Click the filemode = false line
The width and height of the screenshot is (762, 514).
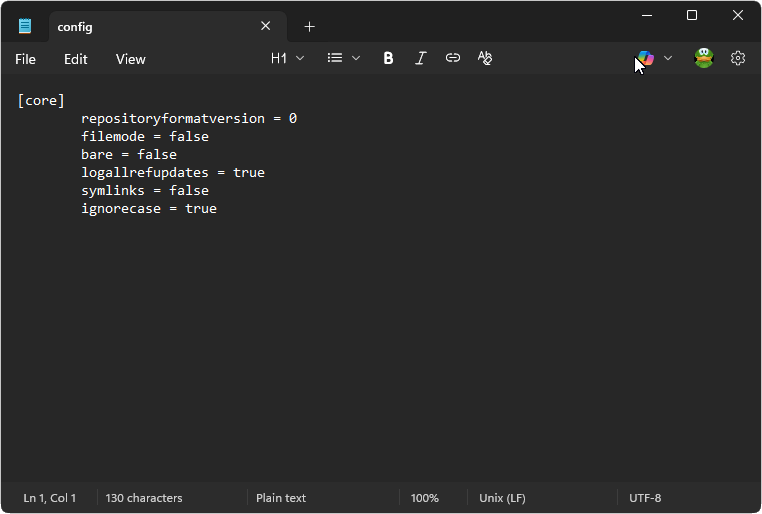(x=145, y=137)
